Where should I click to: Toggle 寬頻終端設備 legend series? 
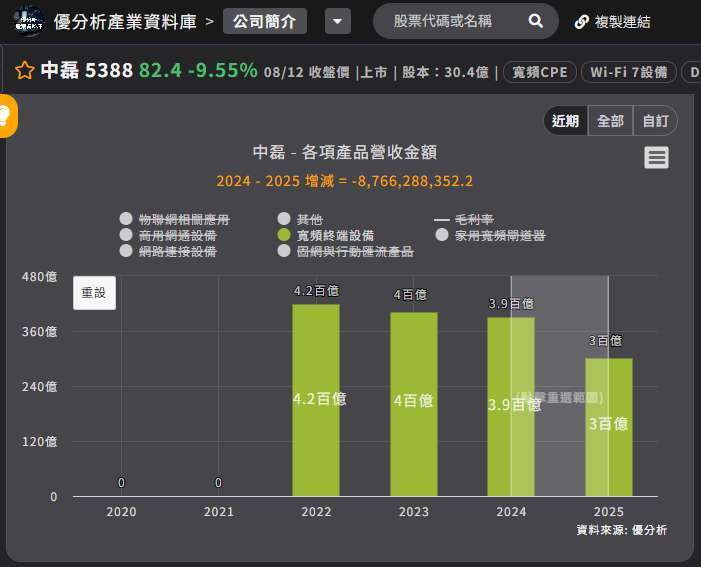325,235
